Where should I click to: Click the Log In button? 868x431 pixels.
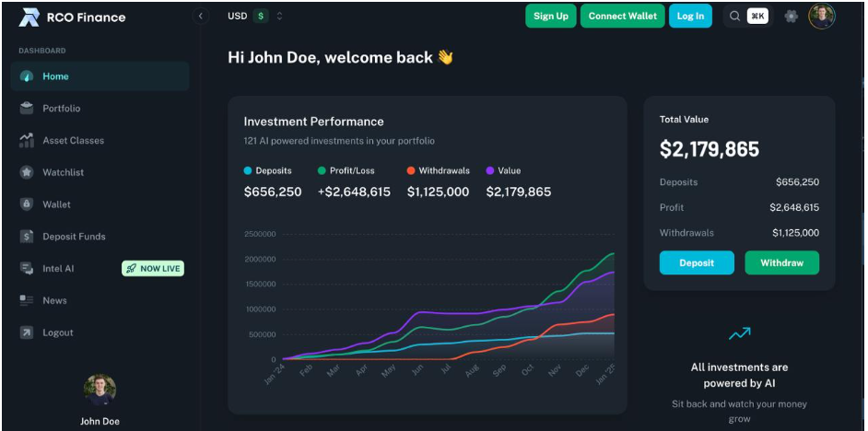690,16
